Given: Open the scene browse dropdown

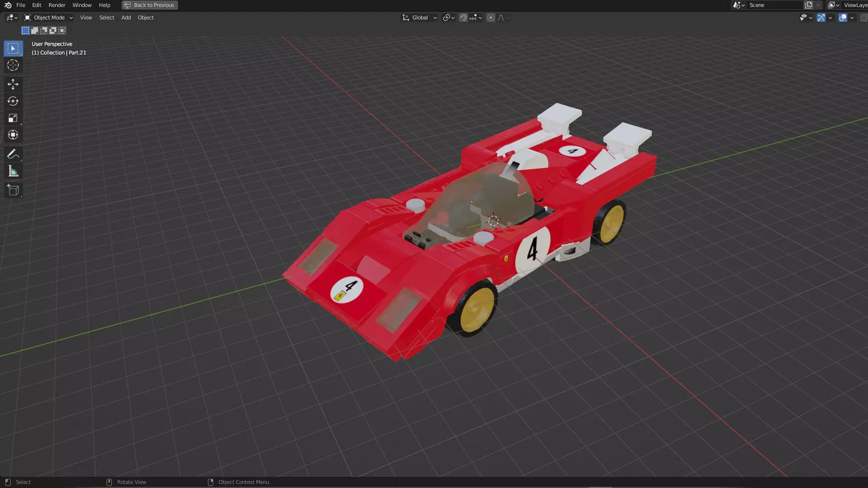Looking at the screenshot, I should coord(739,5).
